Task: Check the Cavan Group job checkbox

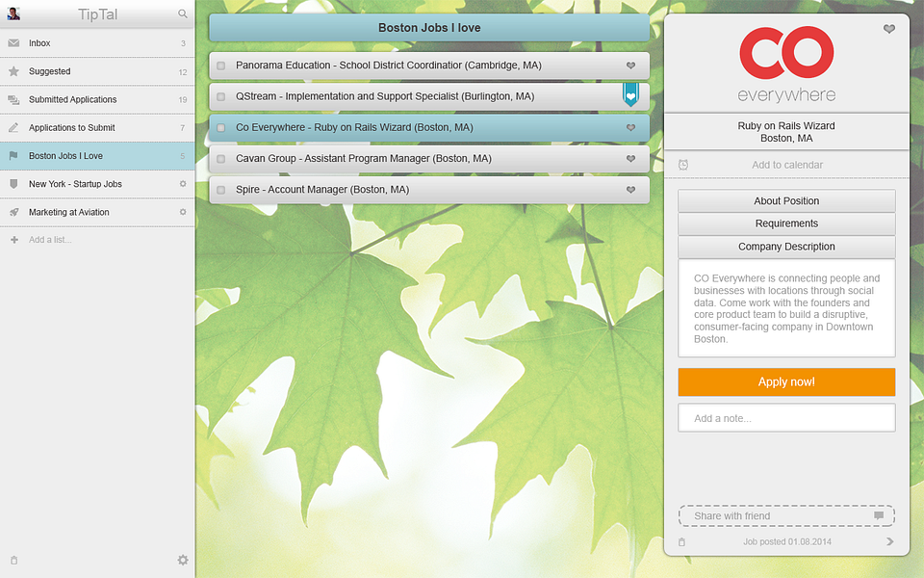Action: (221, 159)
